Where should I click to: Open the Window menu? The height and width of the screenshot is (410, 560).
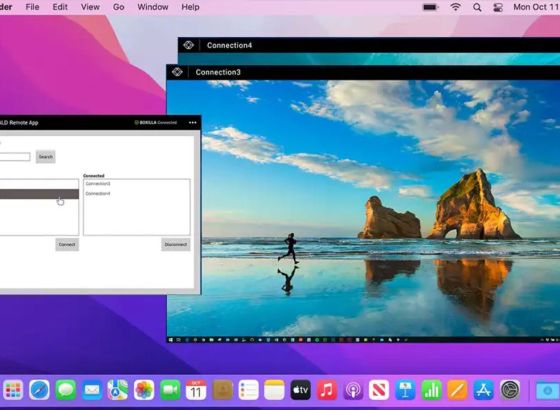point(153,7)
